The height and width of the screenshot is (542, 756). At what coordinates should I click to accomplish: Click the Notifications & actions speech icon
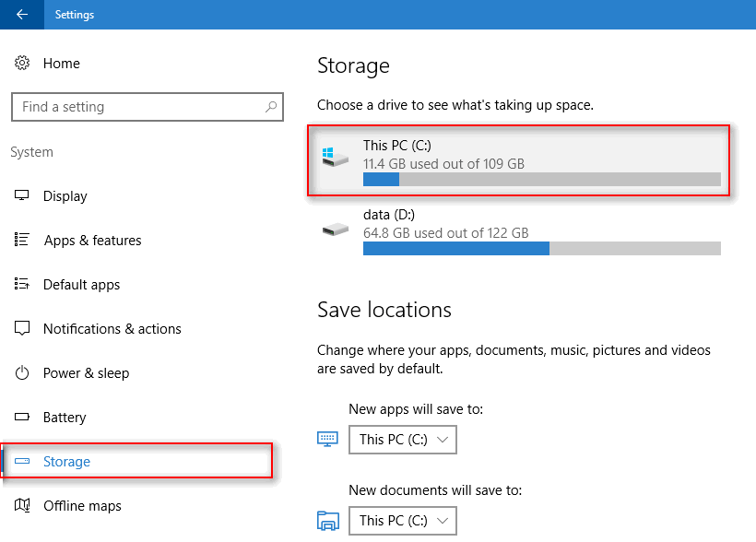tap(22, 328)
